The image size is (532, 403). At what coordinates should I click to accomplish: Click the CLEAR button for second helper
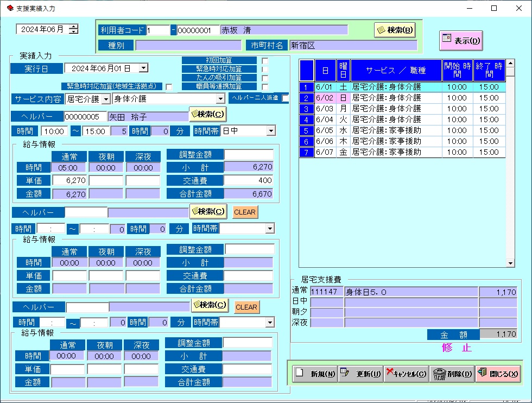point(245,212)
